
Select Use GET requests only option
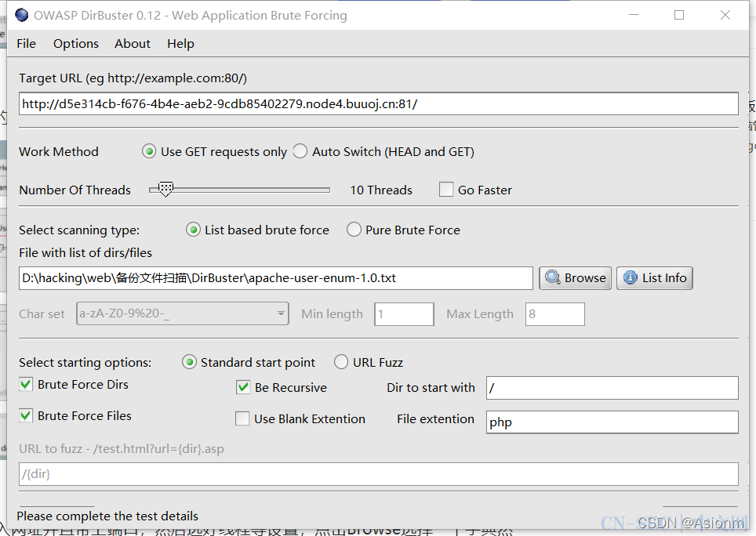(149, 152)
